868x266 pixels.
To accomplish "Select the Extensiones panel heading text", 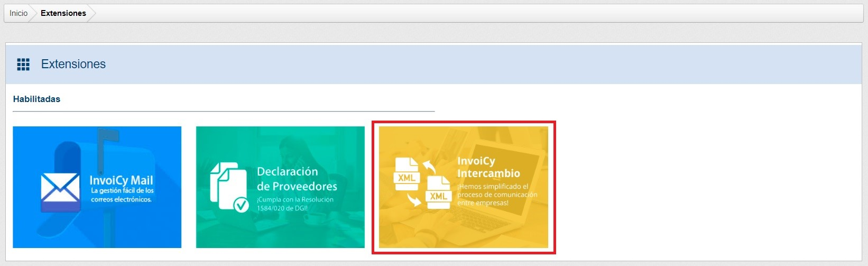I will [x=73, y=65].
